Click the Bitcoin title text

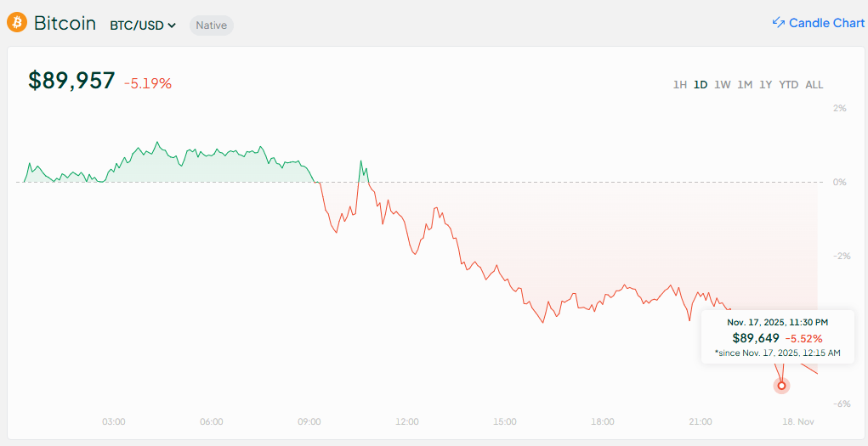65,23
